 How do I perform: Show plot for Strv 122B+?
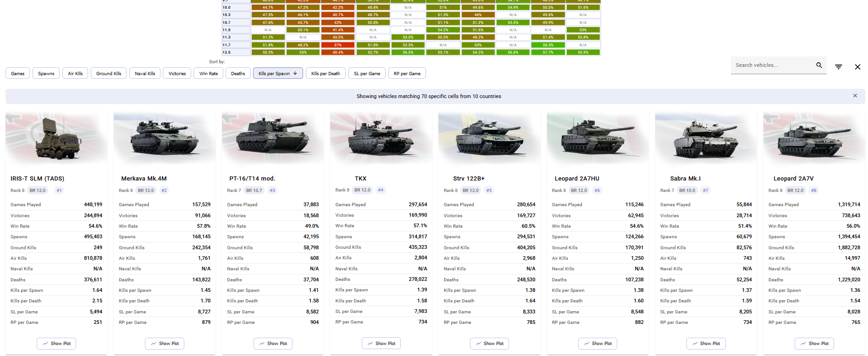coord(489,344)
